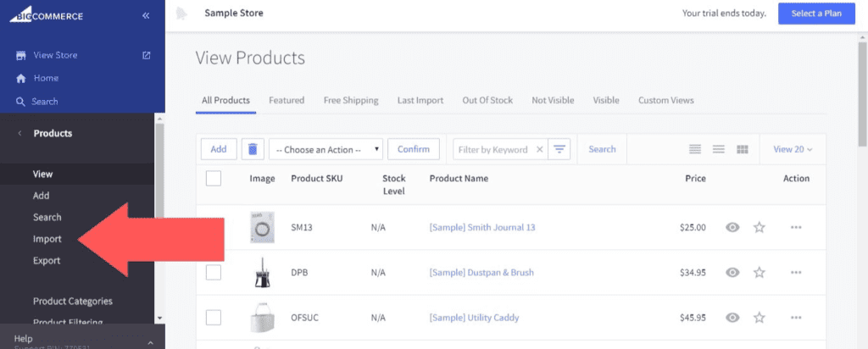
Task: Click the Search magnifier icon in sidebar
Action: point(21,102)
